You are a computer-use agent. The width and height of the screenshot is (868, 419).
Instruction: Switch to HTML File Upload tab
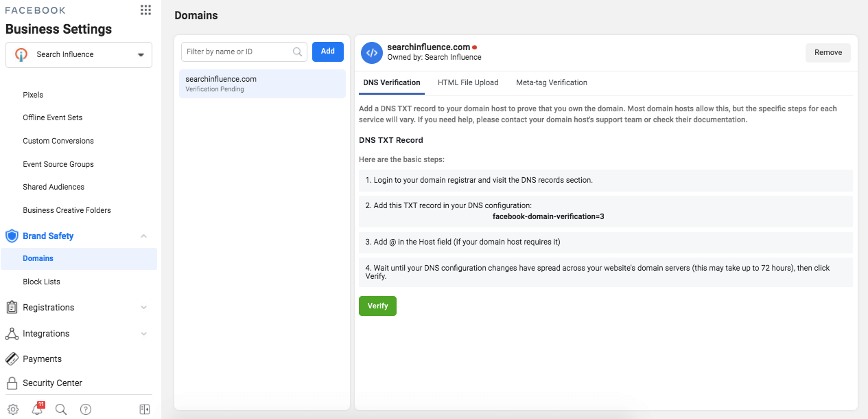coord(468,82)
